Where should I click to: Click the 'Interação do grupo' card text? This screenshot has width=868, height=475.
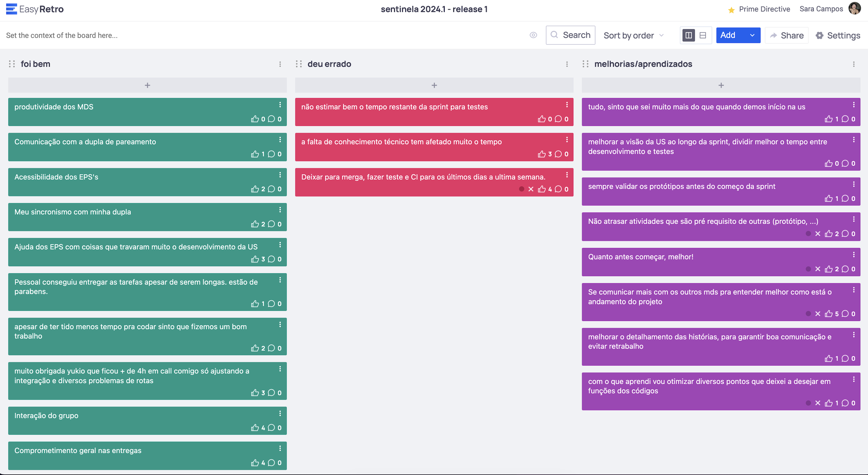click(x=46, y=416)
